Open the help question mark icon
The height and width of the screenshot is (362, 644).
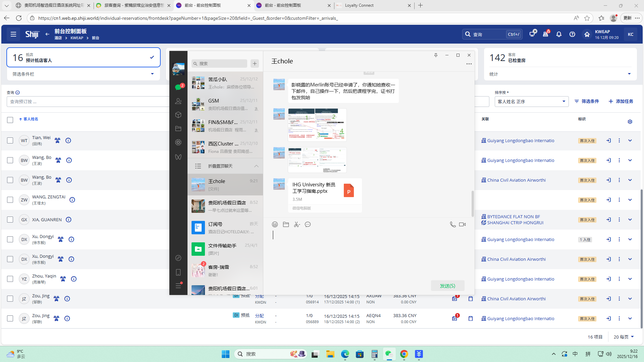tap(572, 34)
